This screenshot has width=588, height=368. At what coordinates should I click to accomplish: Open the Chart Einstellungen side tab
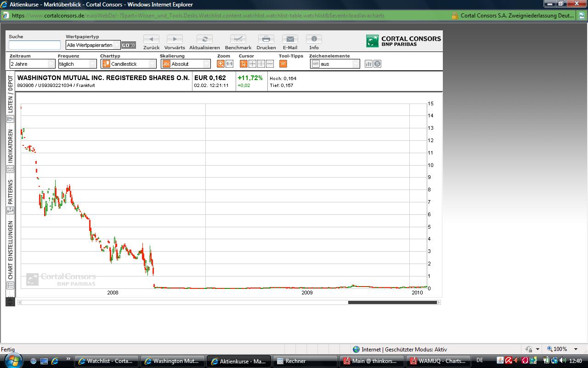(x=11, y=250)
